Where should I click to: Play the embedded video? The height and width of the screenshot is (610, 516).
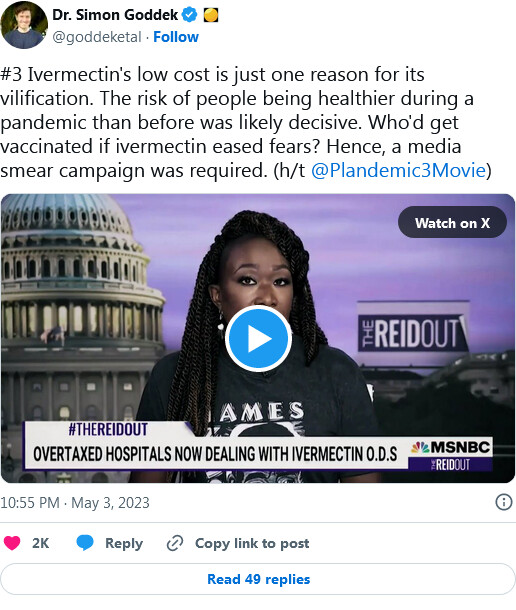(x=258, y=338)
